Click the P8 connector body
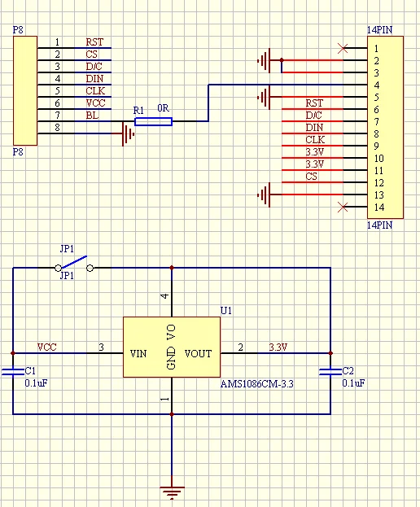 coord(25,90)
